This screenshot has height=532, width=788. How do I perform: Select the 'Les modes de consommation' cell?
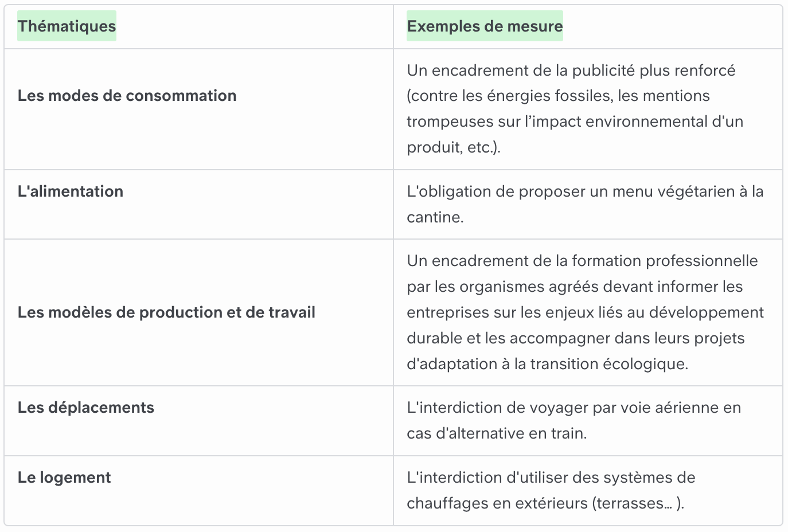click(x=127, y=96)
